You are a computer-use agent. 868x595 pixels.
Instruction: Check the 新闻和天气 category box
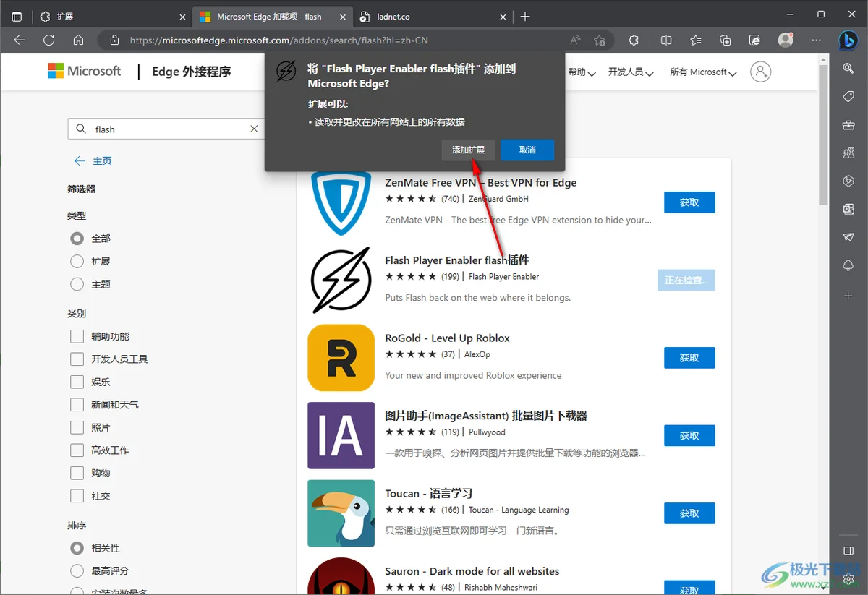[77, 404]
